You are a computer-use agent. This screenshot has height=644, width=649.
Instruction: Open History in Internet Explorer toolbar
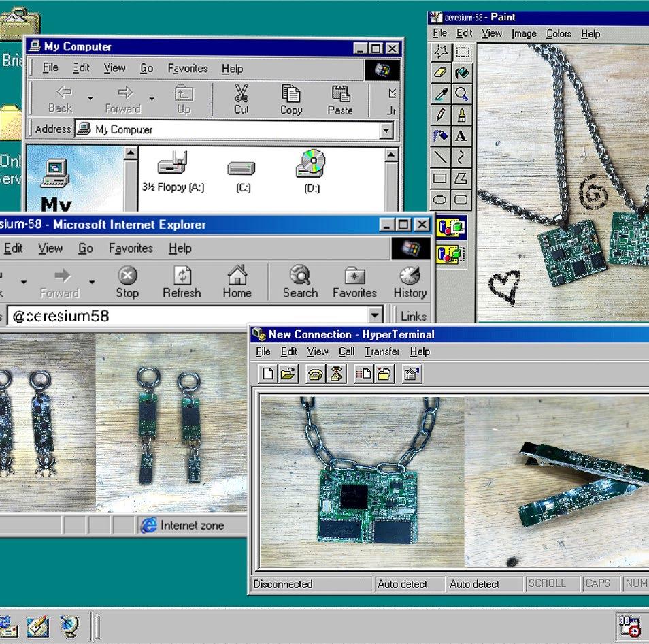point(410,282)
